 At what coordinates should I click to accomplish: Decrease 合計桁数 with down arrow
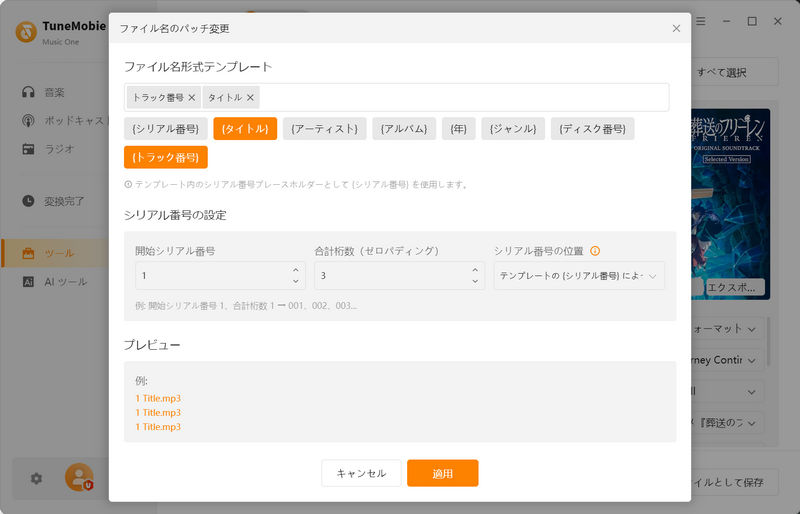[475, 281]
